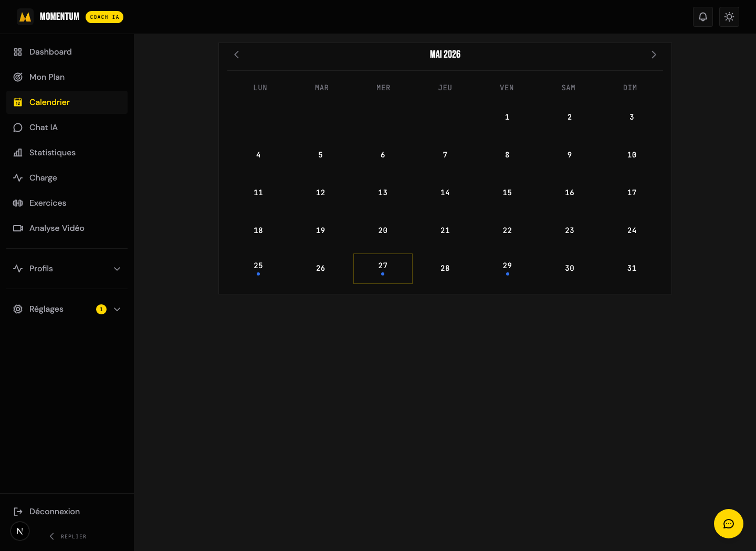Click the Mon Plan target icon
Screen dimensions: 756x551
[x=18, y=77]
